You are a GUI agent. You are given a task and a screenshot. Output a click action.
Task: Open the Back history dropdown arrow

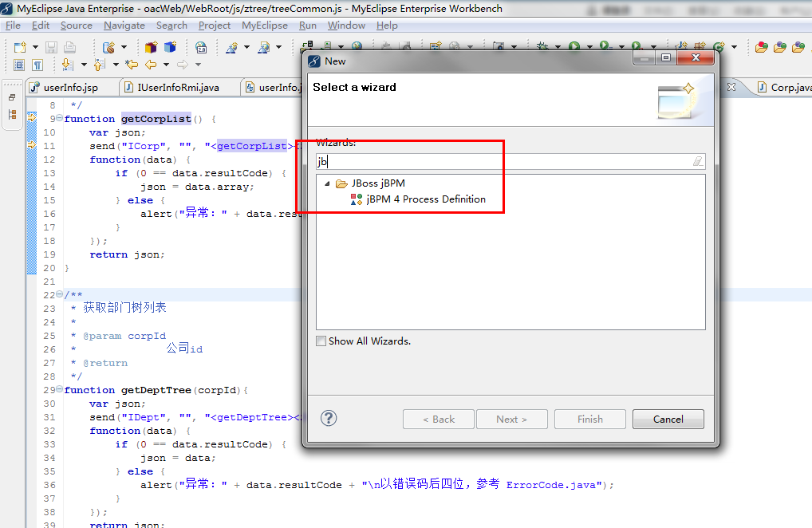coord(166,65)
